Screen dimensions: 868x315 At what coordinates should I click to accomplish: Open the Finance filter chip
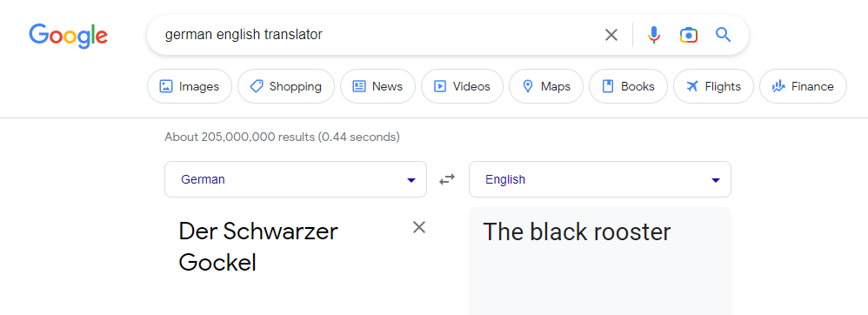point(804,86)
